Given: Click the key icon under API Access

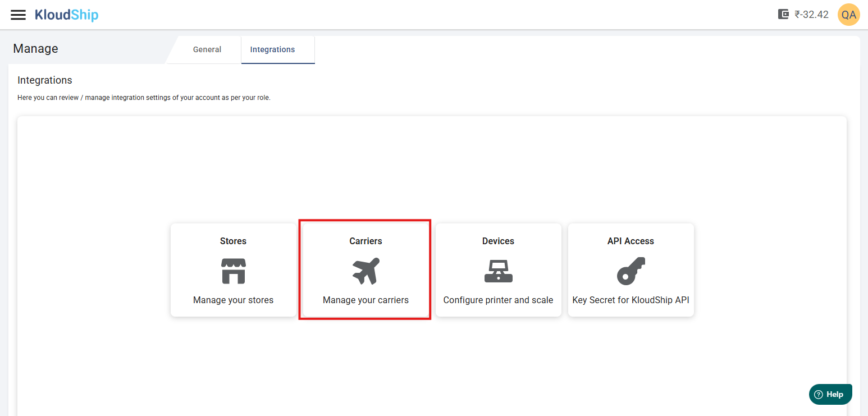Looking at the screenshot, I should 631,271.
